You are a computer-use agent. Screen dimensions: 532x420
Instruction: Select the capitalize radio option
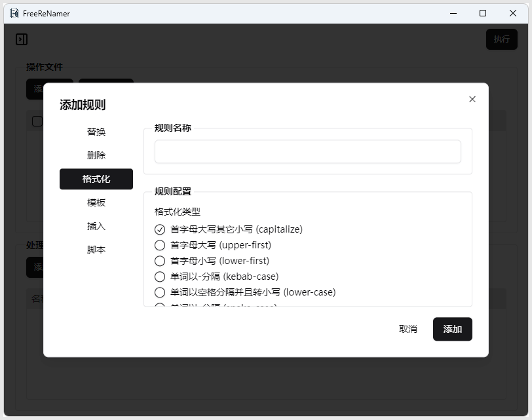(160, 229)
